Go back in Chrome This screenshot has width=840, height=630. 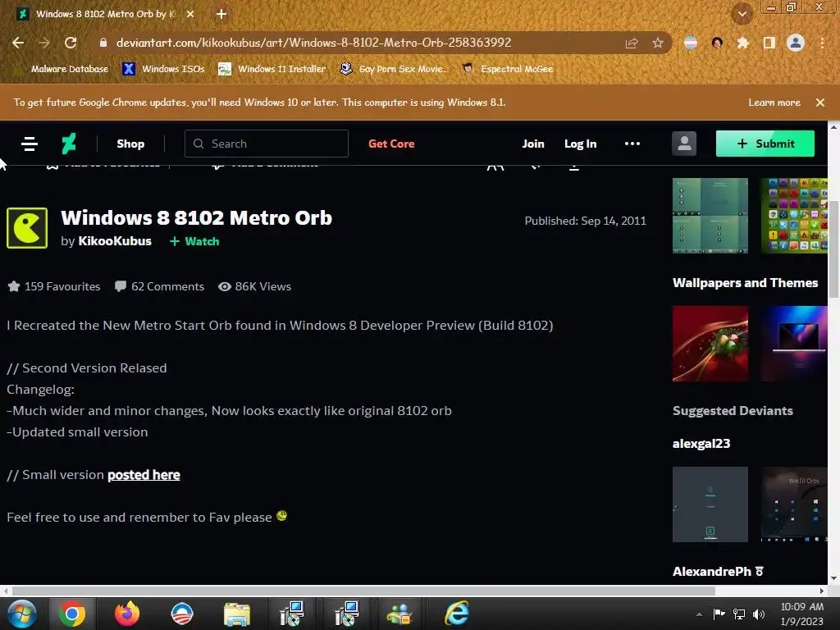[x=18, y=43]
